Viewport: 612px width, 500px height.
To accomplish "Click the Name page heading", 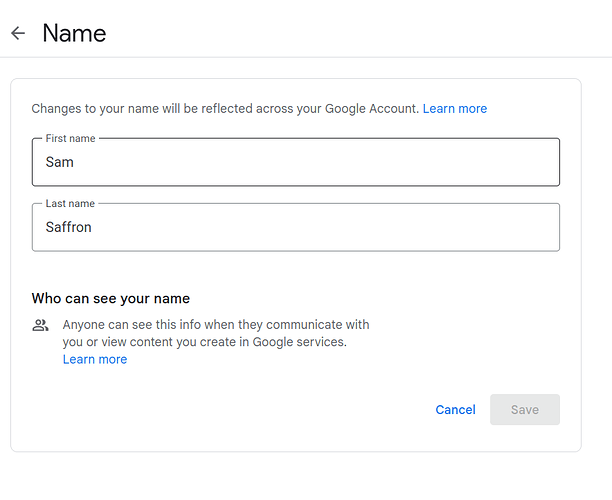I will (x=74, y=33).
